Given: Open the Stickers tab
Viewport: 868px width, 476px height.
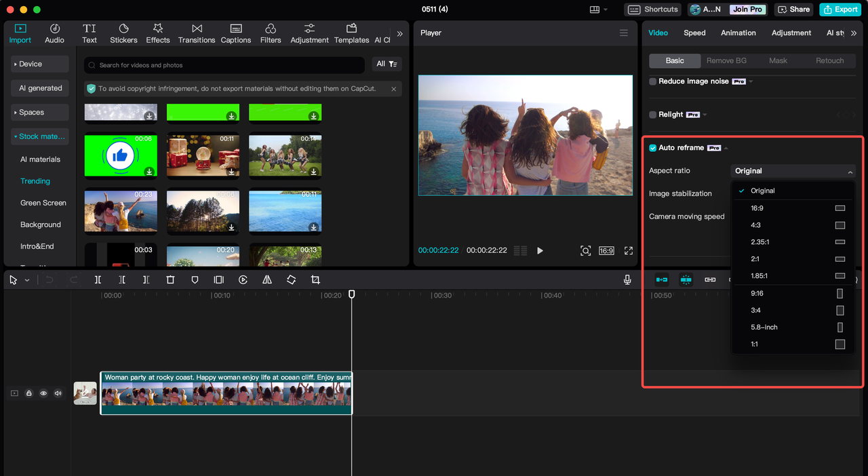Looking at the screenshot, I should (x=123, y=33).
